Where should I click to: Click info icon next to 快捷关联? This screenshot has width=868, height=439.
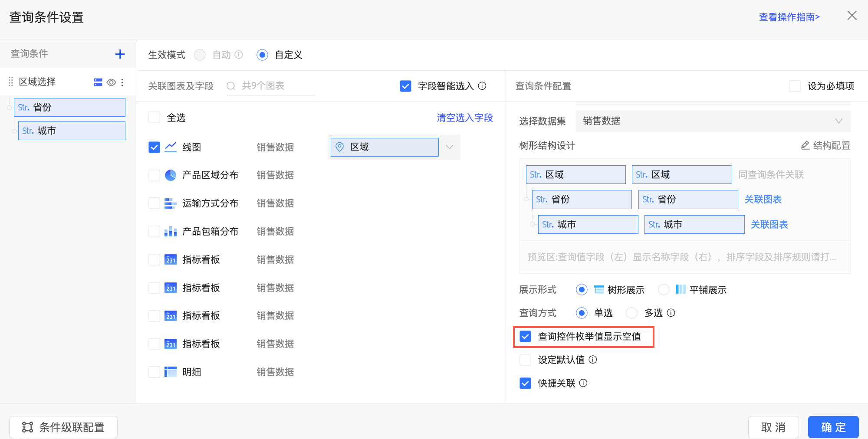[583, 383]
